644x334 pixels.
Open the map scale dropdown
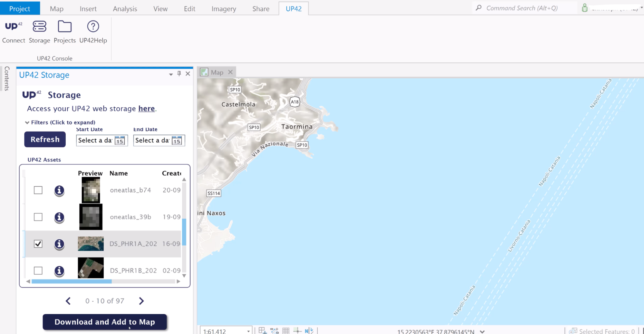(248, 331)
